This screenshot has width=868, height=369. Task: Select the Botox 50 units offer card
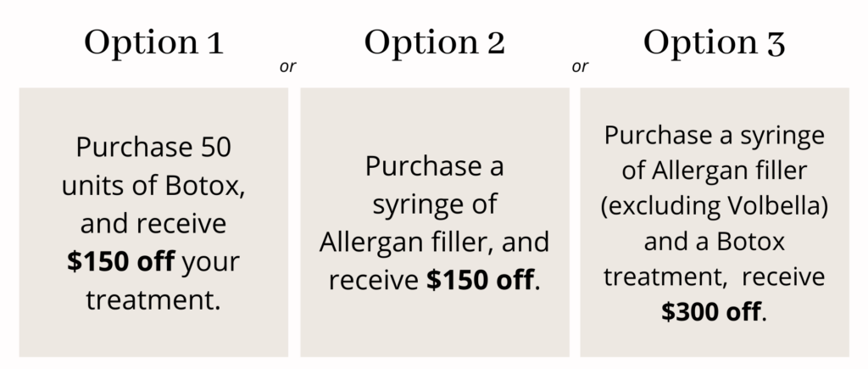point(154,222)
